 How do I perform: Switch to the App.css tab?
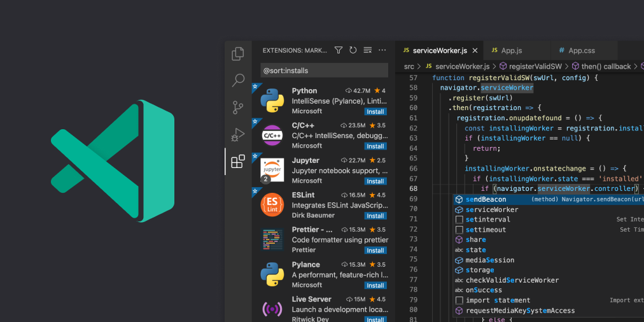coord(581,50)
